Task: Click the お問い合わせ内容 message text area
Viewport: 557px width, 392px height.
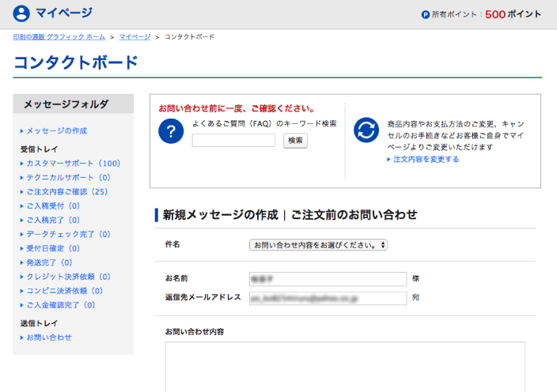Action: click(345, 366)
